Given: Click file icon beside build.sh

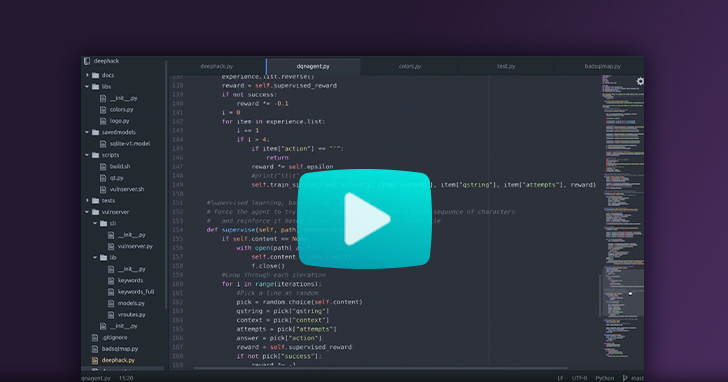Looking at the screenshot, I should [103, 166].
